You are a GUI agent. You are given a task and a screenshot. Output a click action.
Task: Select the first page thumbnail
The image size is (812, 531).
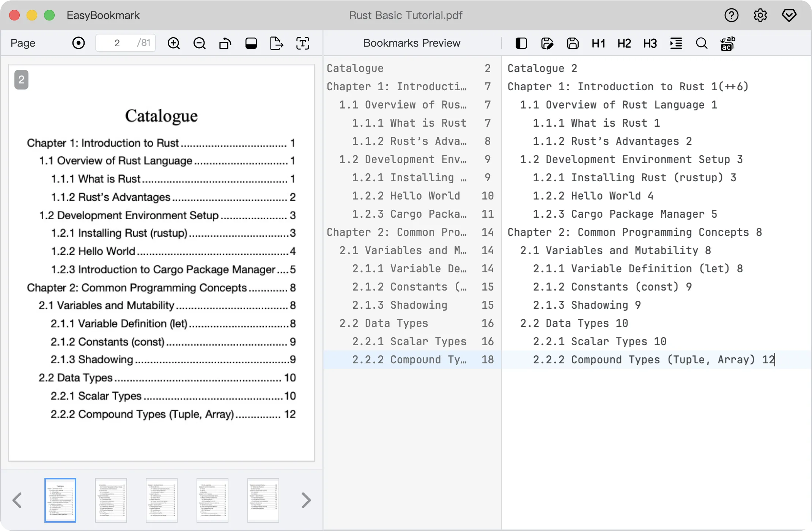(x=60, y=500)
